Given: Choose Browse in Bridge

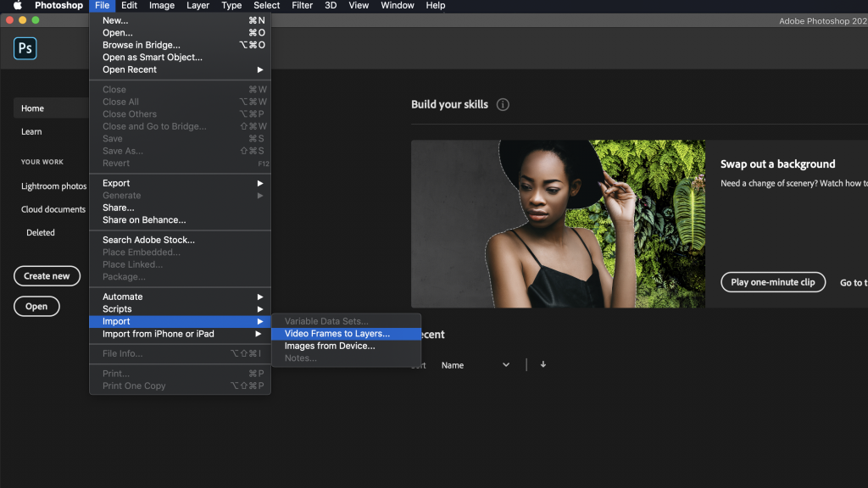Looking at the screenshot, I should click(180, 45).
